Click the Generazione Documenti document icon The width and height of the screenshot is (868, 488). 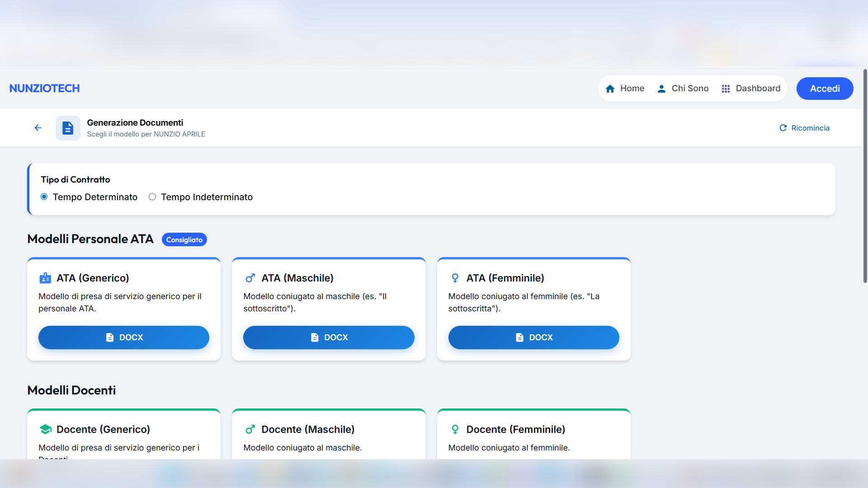coord(68,128)
